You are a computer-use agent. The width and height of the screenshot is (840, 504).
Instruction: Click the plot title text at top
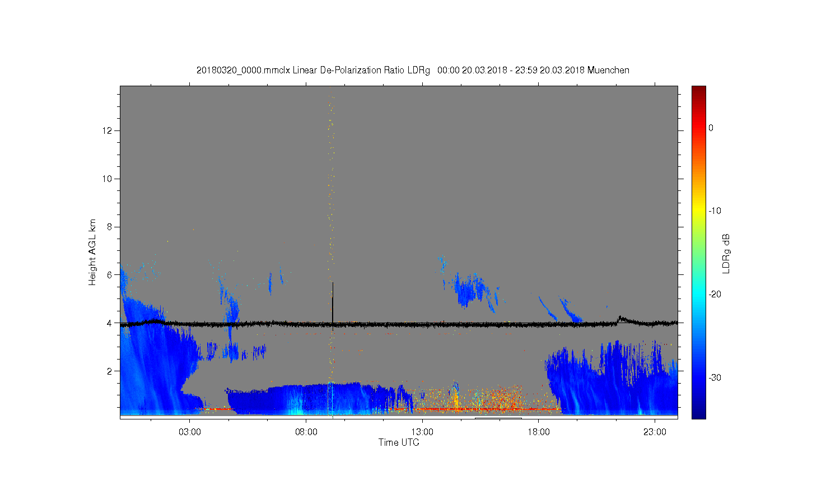pyautogui.click(x=413, y=71)
